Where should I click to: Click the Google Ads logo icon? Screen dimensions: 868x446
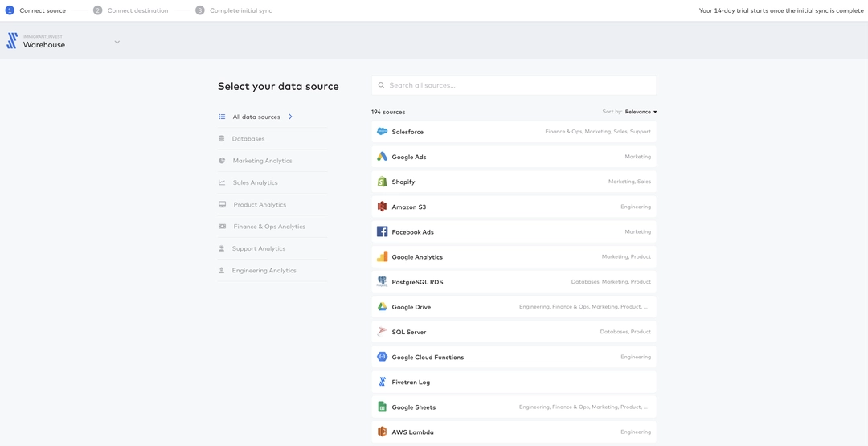tap(382, 157)
